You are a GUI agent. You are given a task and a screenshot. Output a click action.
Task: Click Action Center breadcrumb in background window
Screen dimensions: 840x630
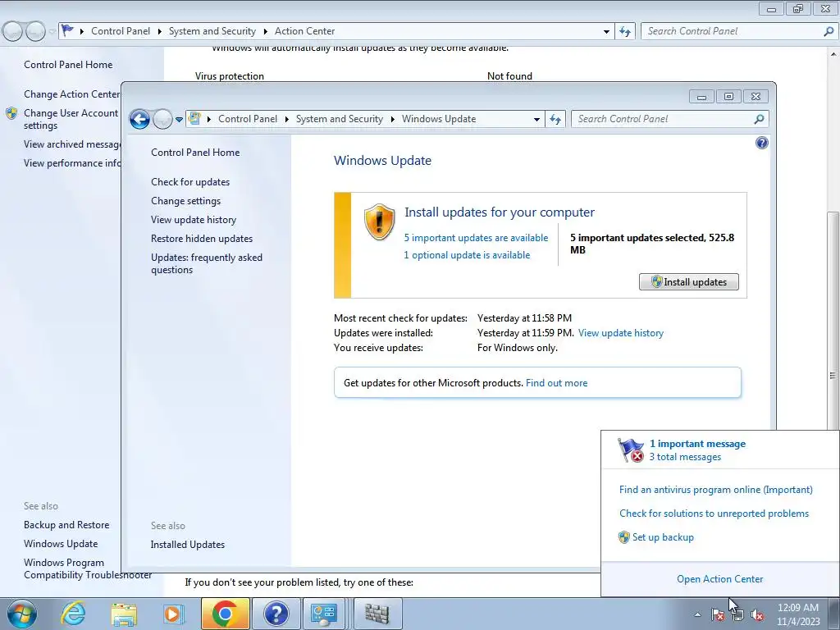tap(305, 31)
